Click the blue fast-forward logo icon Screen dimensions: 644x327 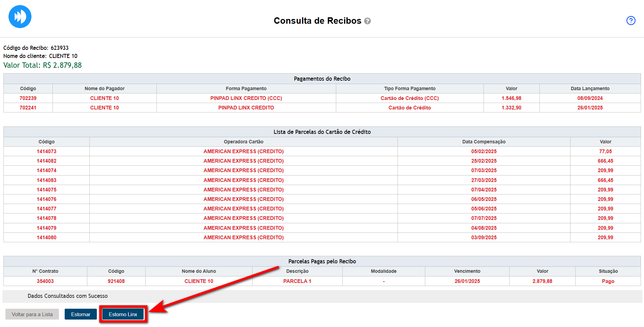tap(20, 17)
